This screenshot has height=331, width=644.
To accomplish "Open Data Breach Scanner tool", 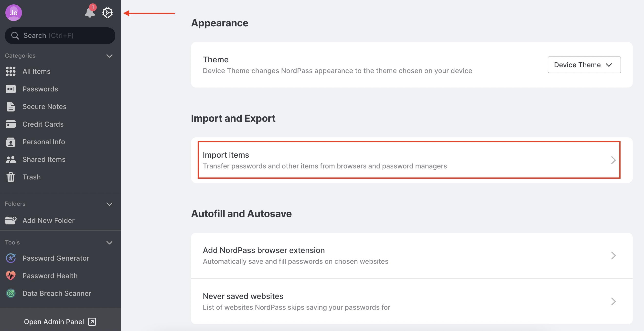I will click(x=61, y=293).
